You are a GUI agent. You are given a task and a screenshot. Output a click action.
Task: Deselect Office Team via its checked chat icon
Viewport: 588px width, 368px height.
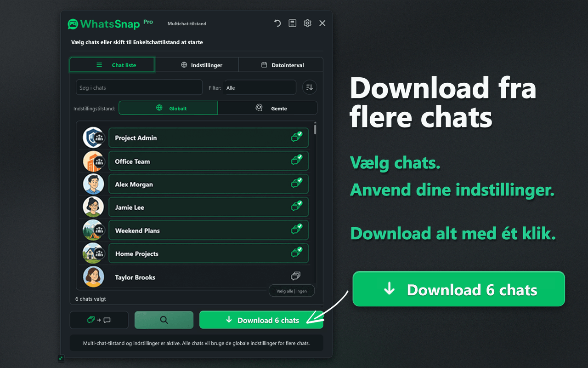(x=296, y=160)
